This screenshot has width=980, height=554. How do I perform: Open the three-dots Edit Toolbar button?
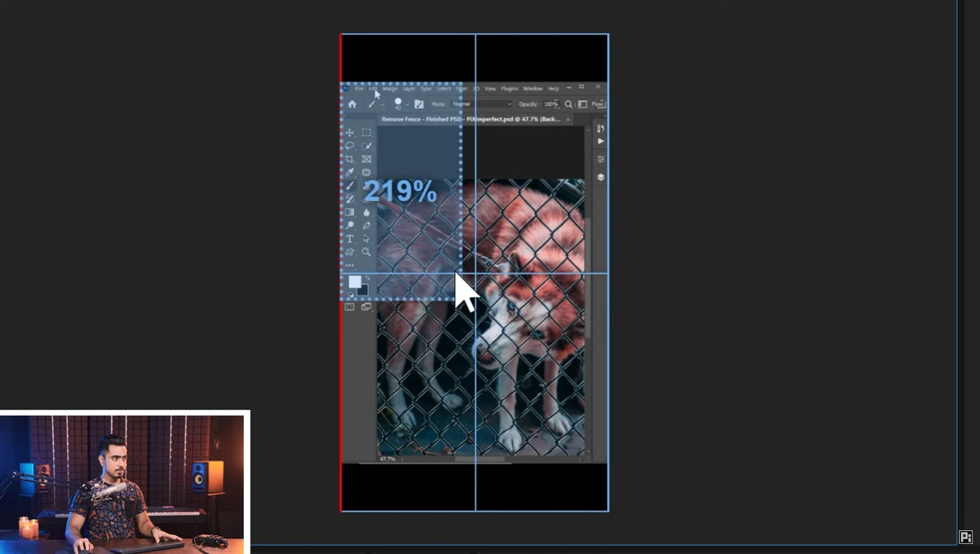[350, 265]
